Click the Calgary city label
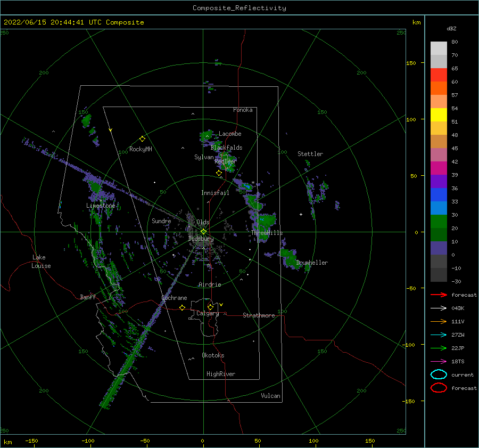The width and height of the screenshot is (479, 448). [208, 313]
